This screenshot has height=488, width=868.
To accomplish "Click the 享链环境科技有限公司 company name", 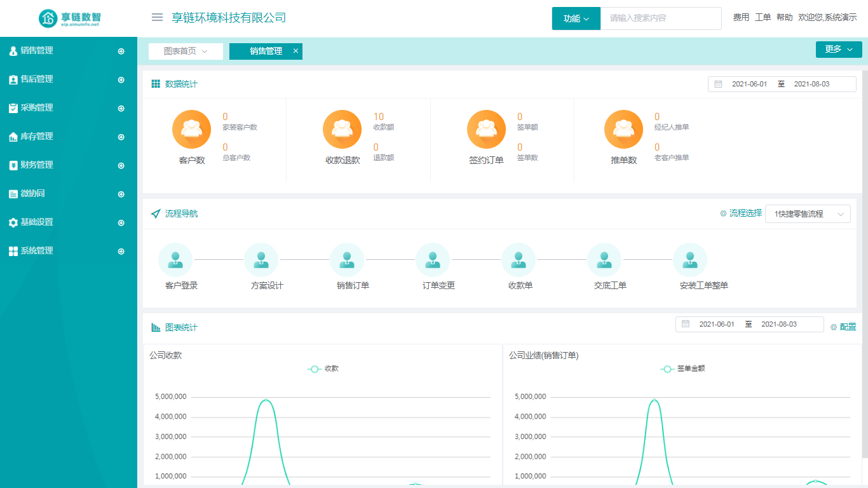I will click(x=229, y=18).
